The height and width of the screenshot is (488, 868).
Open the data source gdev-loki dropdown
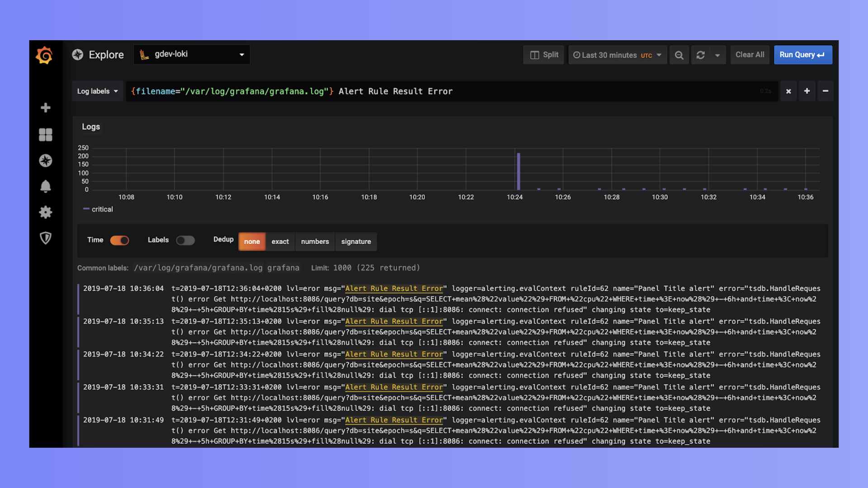[x=191, y=55]
